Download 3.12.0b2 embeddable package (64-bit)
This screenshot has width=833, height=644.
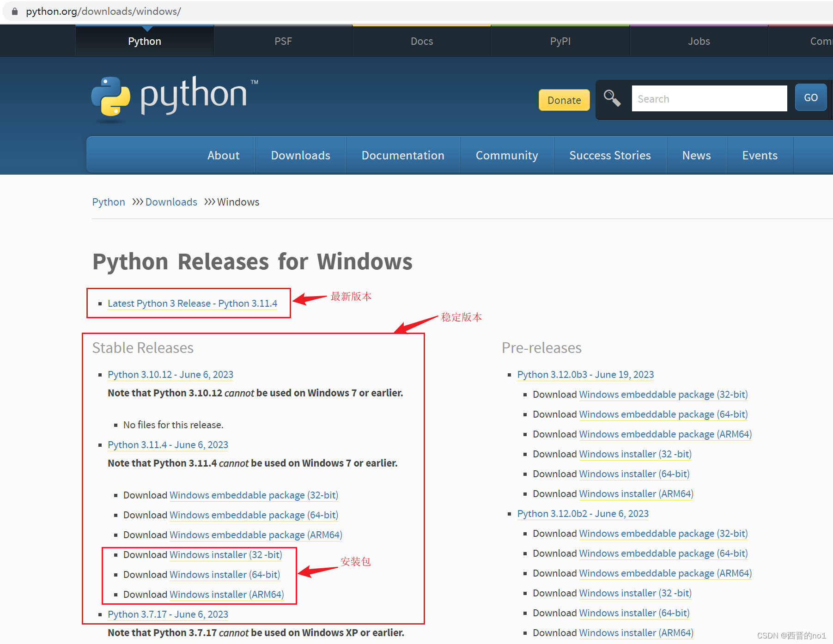663,553
